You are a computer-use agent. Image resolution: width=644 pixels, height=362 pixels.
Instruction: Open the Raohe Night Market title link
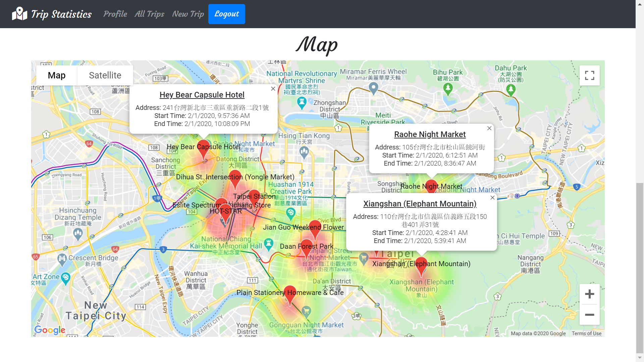(x=430, y=134)
